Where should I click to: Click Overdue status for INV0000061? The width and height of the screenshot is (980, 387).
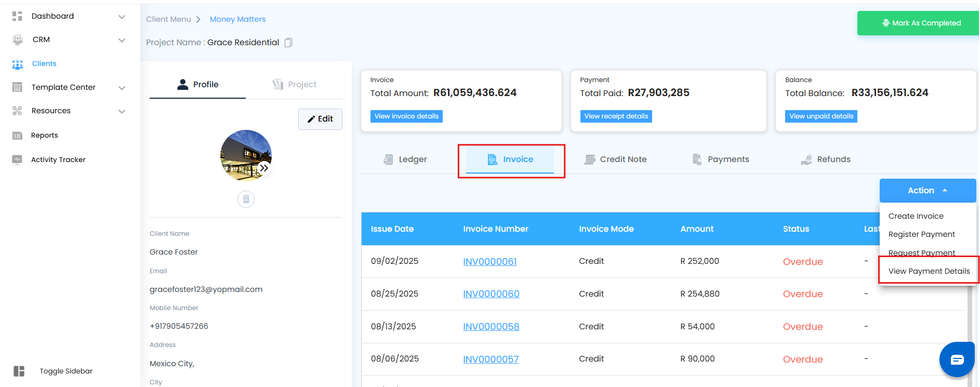[803, 262]
